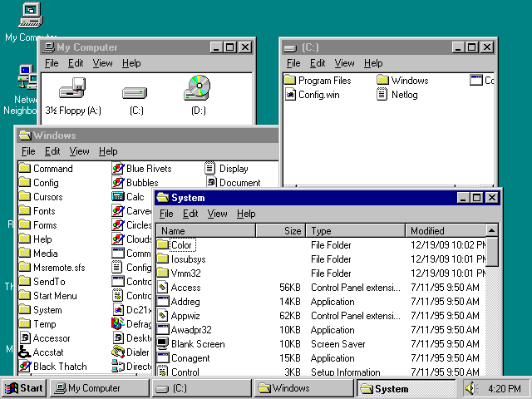
Task: Open the File menu in System window
Action: pyautogui.click(x=166, y=214)
